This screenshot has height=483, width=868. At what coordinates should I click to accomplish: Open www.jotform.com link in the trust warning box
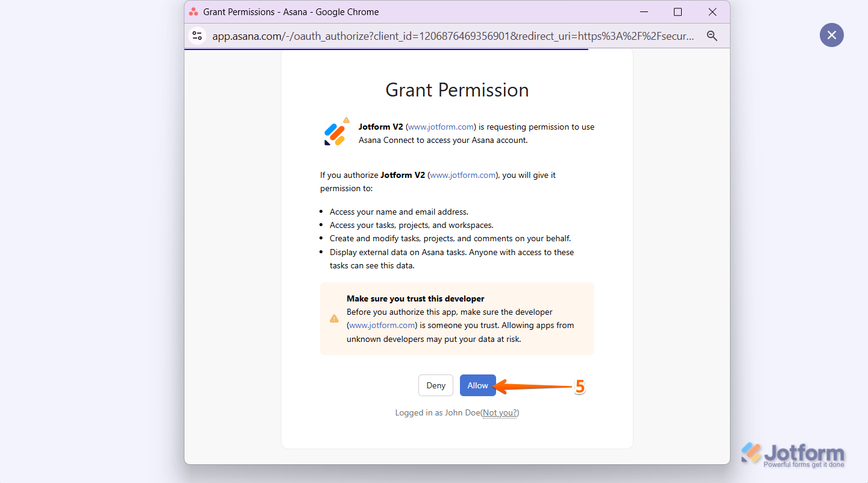pyautogui.click(x=382, y=325)
